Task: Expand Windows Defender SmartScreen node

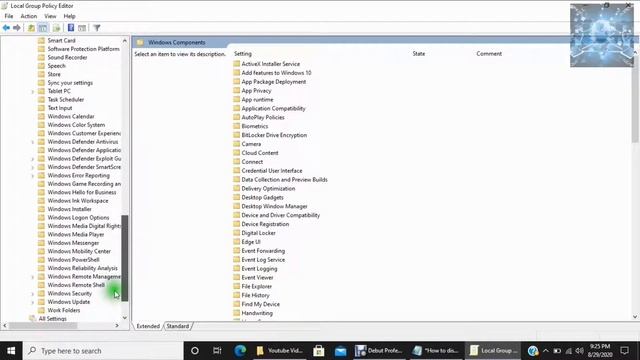Action: coord(33,167)
